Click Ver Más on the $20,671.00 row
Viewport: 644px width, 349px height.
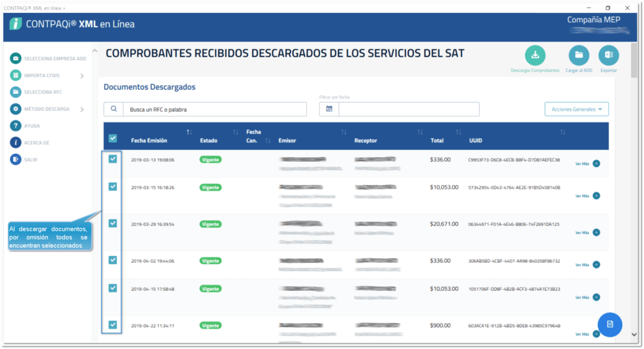click(x=582, y=233)
